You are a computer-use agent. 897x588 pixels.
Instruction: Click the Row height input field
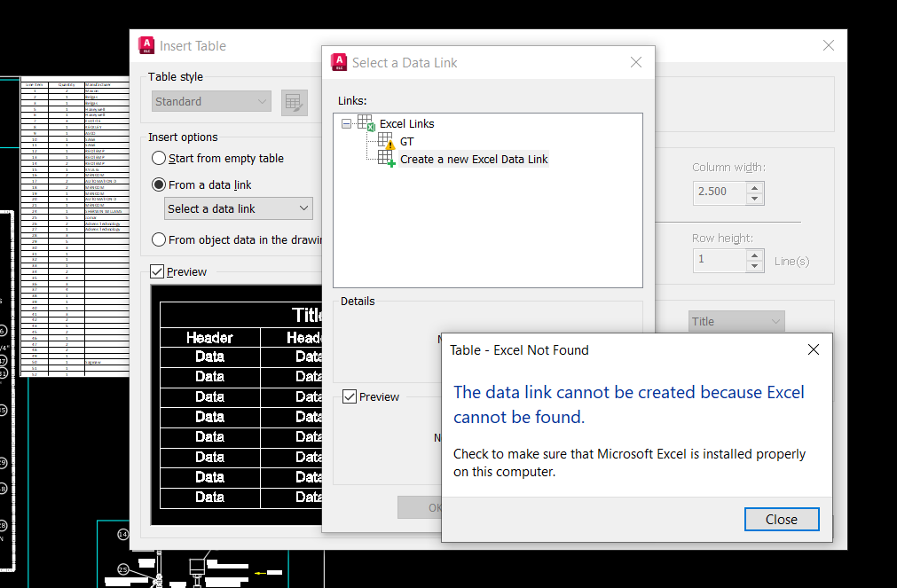(720, 260)
